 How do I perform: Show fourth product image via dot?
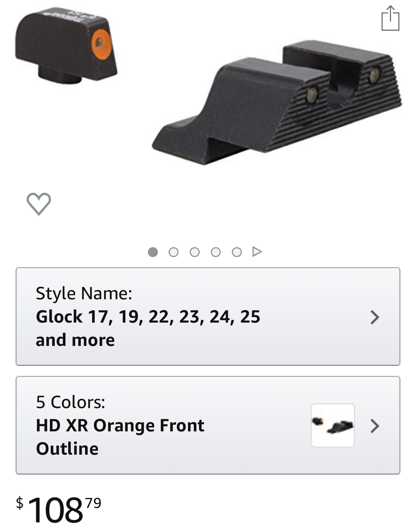(216, 252)
